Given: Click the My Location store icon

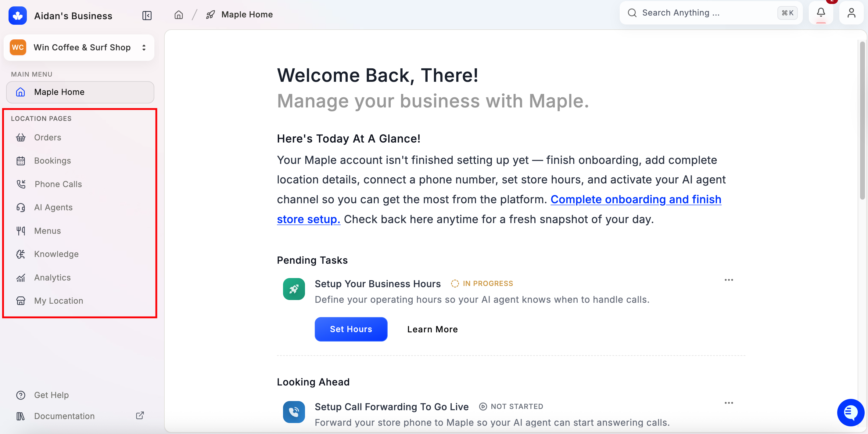Looking at the screenshot, I should (x=21, y=300).
